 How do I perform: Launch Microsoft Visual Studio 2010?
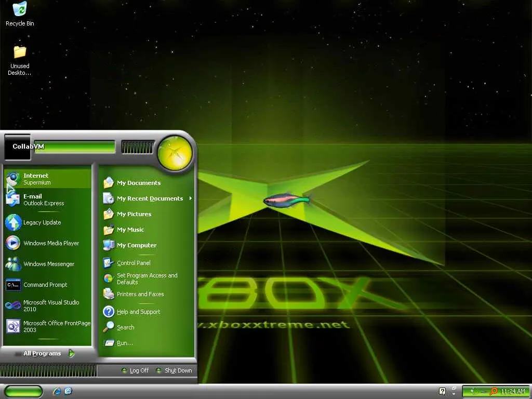point(48,305)
